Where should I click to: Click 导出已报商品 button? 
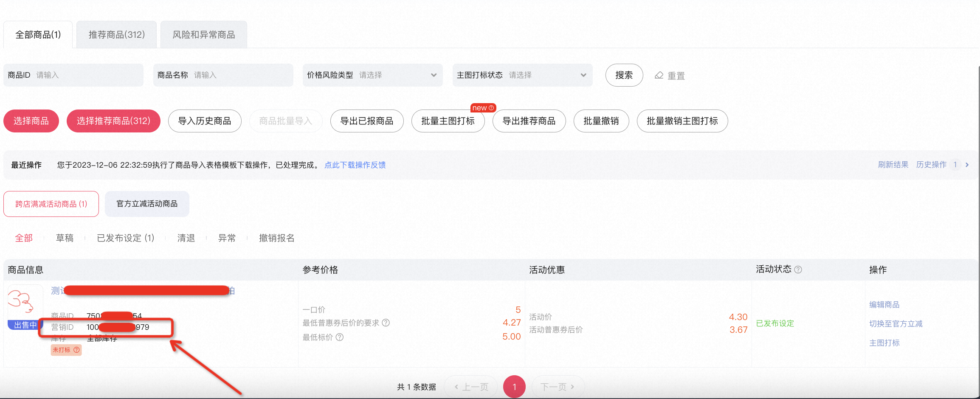pyautogui.click(x=367, y=121)
